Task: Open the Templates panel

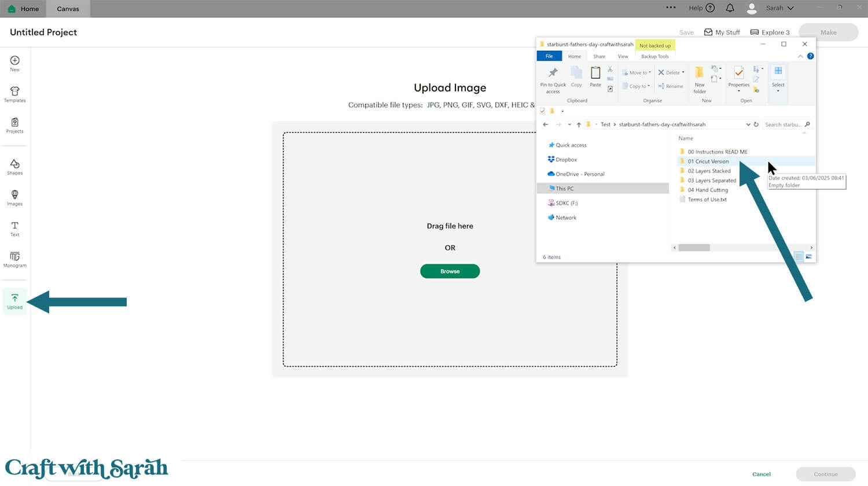Action: pos(14,94)
